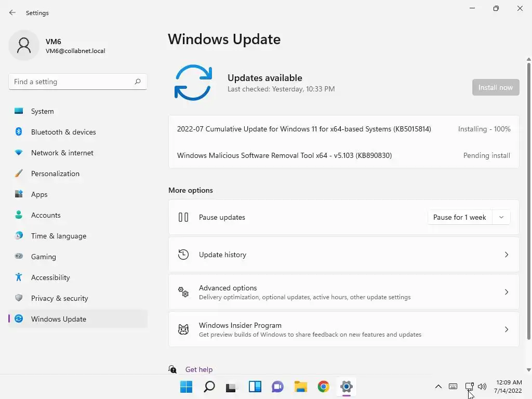Screen dimensions: 532x399
Task: Click Malicious Software Removal Tool row
Action: point(344,155)
